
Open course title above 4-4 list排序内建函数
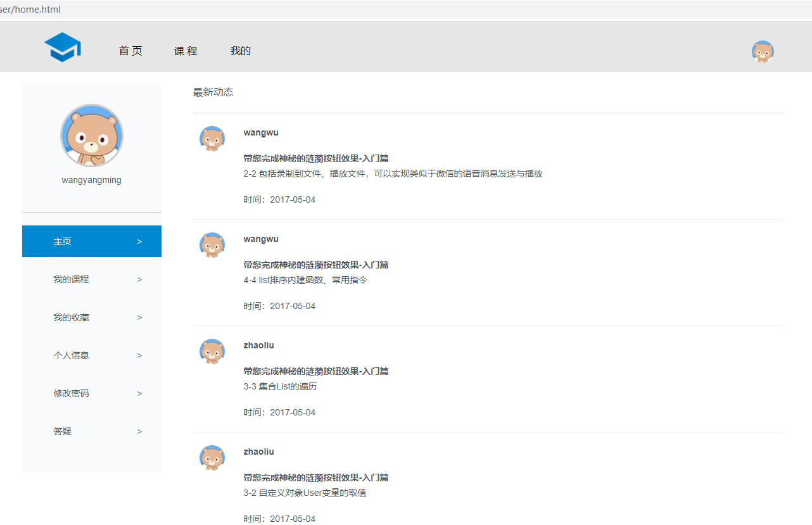tap(316, 265)
